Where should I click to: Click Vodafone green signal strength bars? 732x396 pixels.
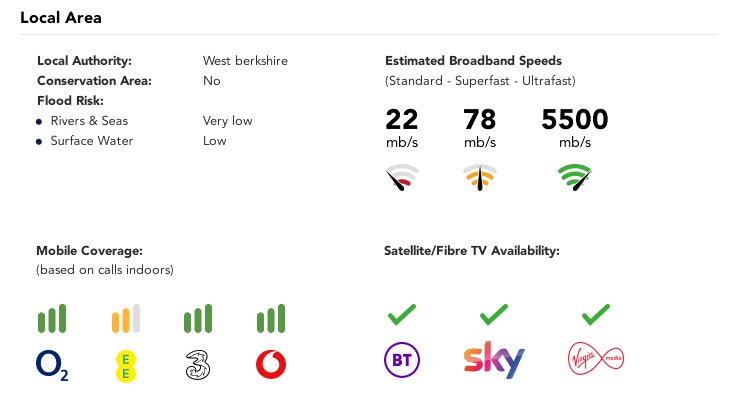click(x=271, y=318)
